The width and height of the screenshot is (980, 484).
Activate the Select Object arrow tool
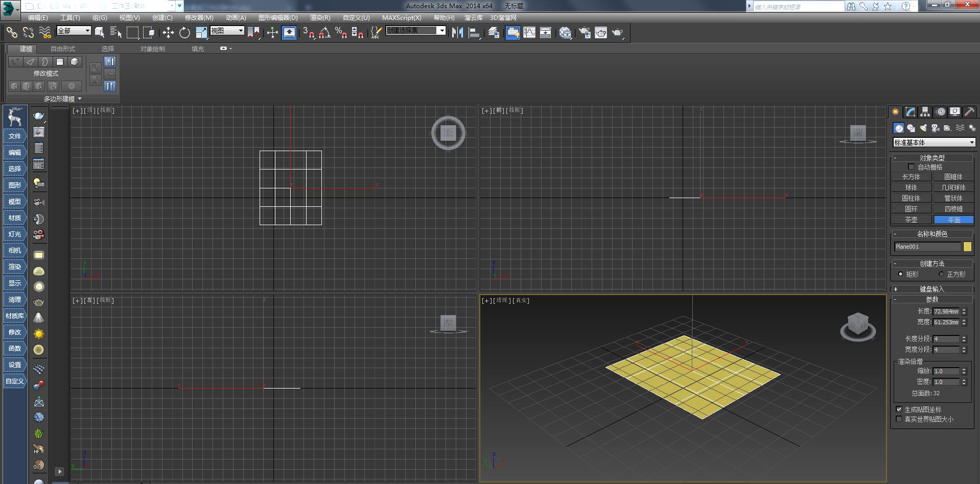click(100, 32)
